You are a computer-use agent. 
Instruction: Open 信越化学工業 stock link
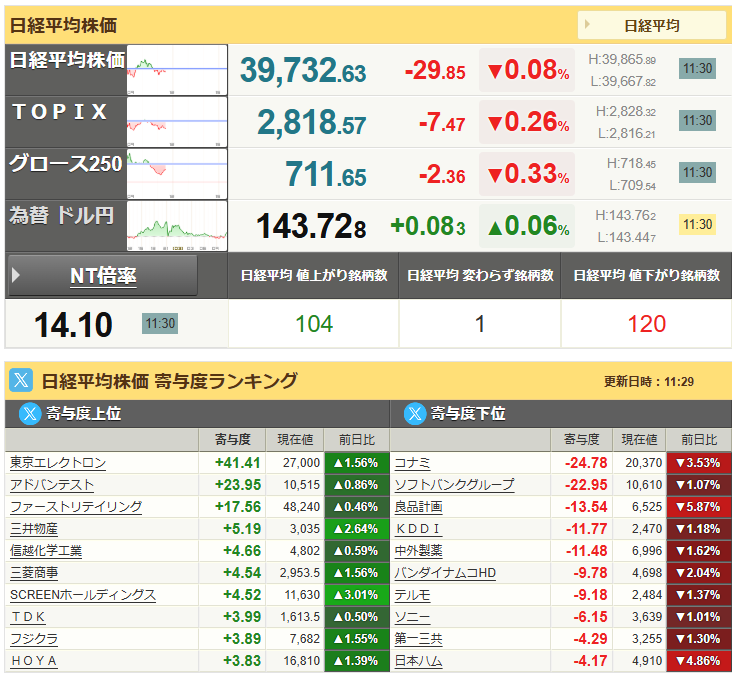pos(46,551)
